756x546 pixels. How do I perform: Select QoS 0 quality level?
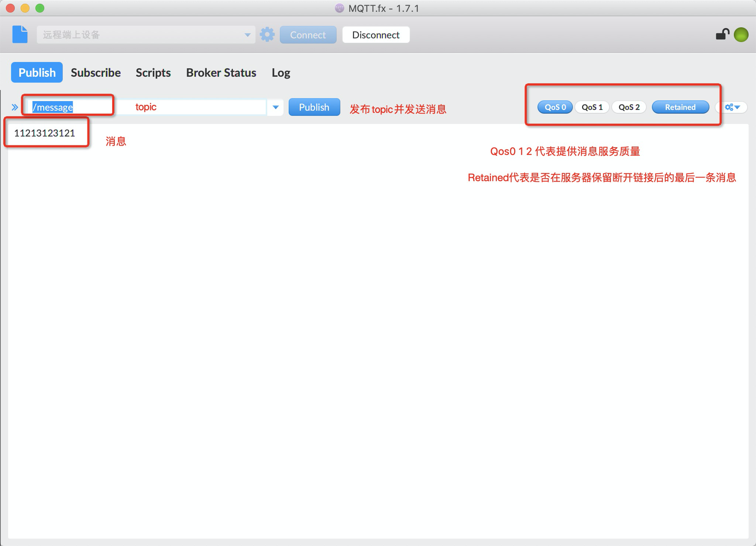click(555, 107)
